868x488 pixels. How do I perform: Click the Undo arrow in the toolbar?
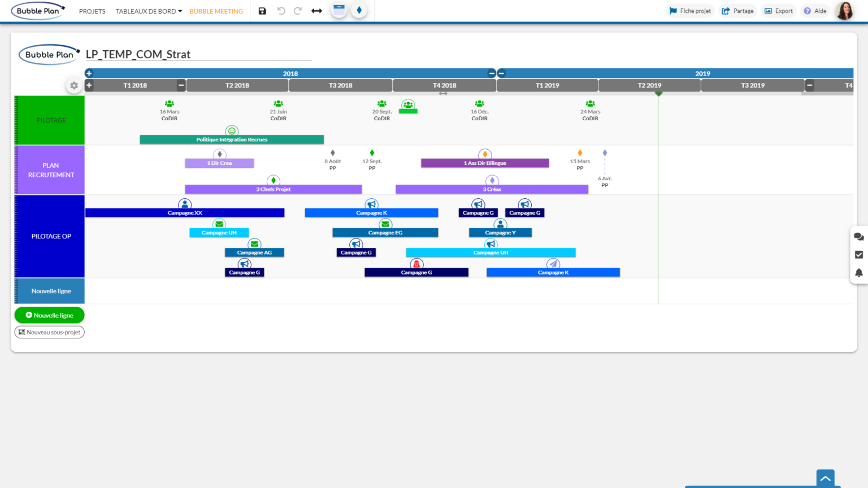click(x=281, y=11)
